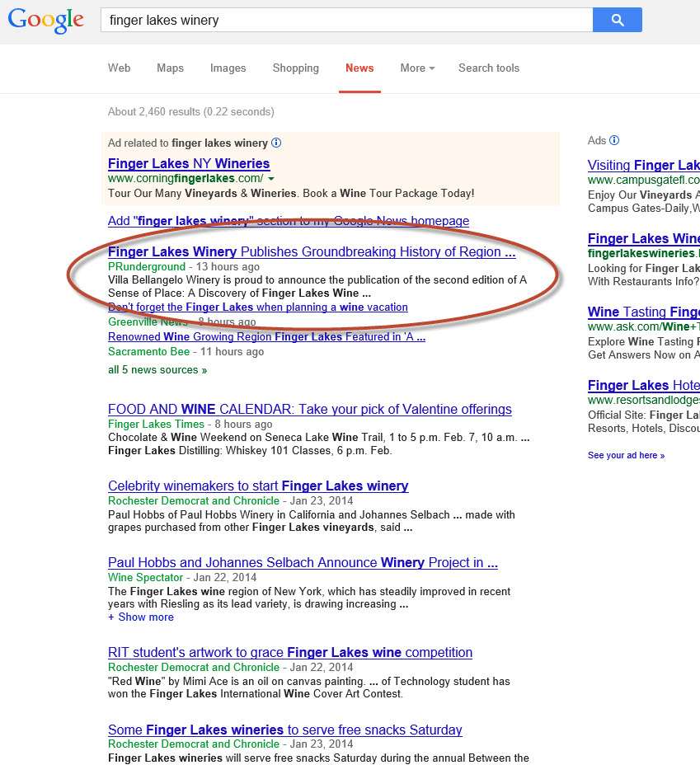
Task: Click the 'Wine Spectator' source name
Action: [145, 578]
